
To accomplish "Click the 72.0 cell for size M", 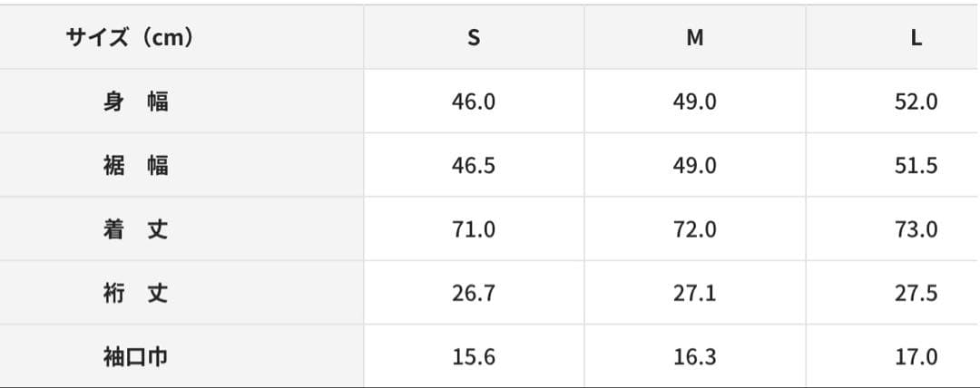I will (x=694, y=229).
